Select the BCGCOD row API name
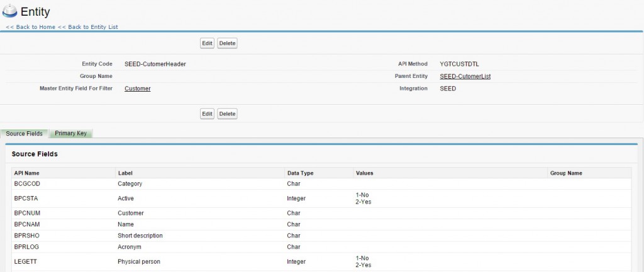The width and height of the screenshot is (644, 272). [x=25, y=184]
